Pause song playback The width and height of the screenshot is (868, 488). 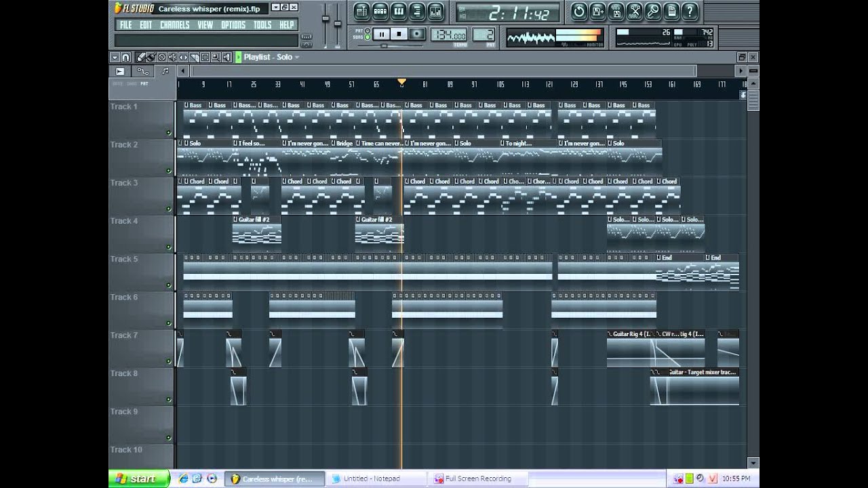pyautogui.click(x=381, y=34)
